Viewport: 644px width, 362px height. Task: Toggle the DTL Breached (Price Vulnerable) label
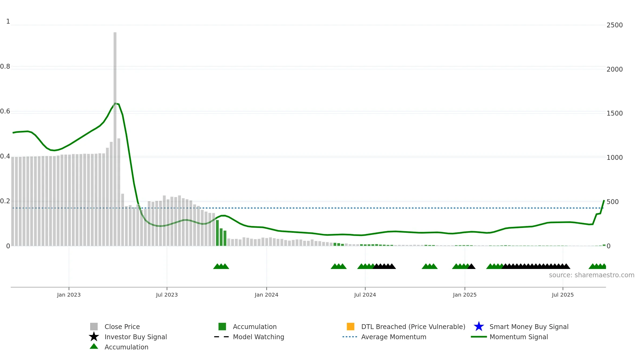(413, 327)
